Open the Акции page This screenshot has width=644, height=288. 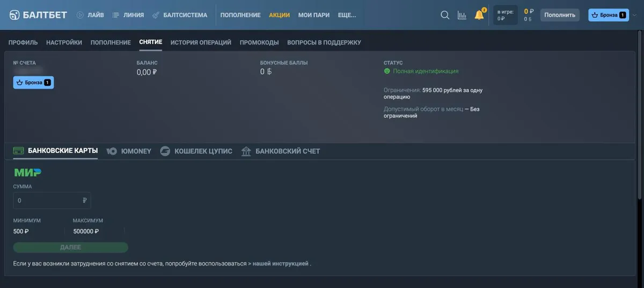[279, 15]
